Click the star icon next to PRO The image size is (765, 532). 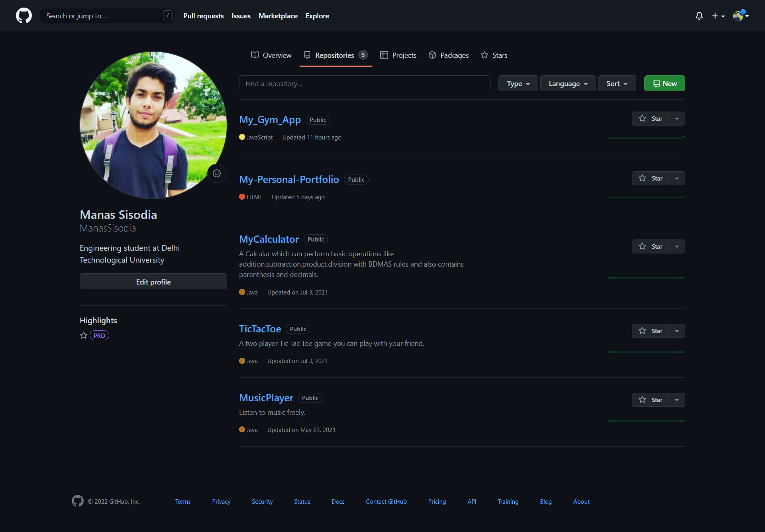click(x=84, y=336)
